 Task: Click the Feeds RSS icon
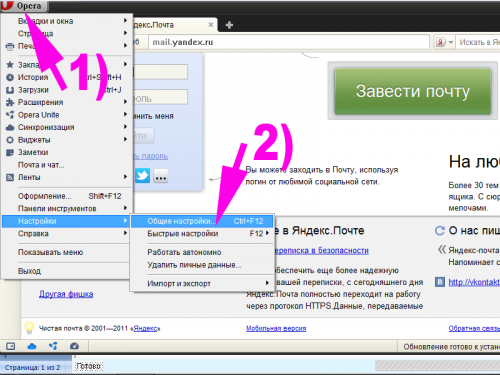tap(10, 177)
